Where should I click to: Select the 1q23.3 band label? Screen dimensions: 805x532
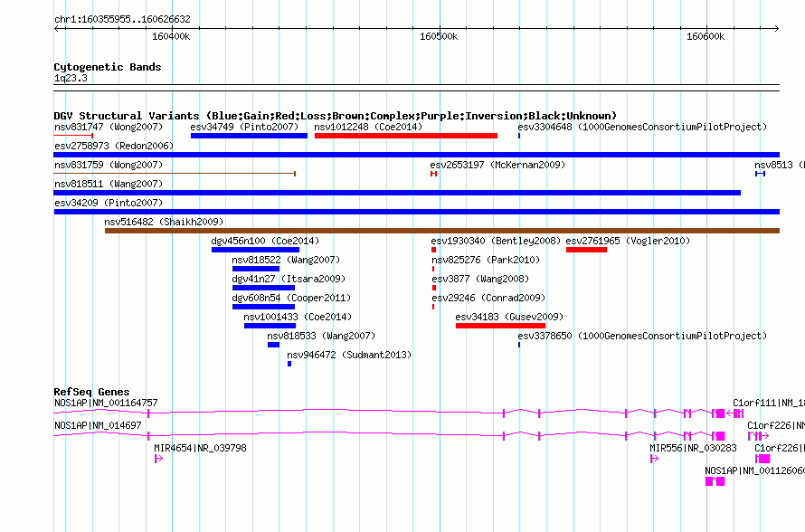[x=71, y=78]
